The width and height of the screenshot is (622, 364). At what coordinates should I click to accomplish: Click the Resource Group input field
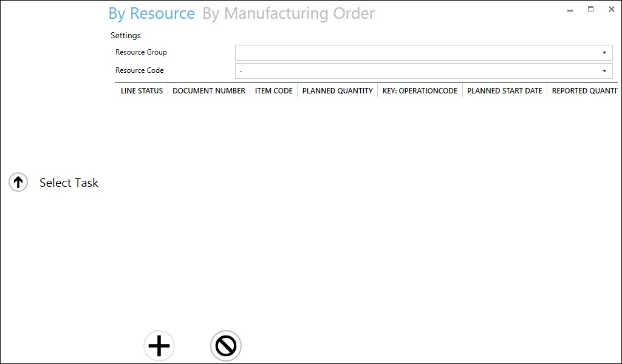pyautogui.click(x=395, y=53)
